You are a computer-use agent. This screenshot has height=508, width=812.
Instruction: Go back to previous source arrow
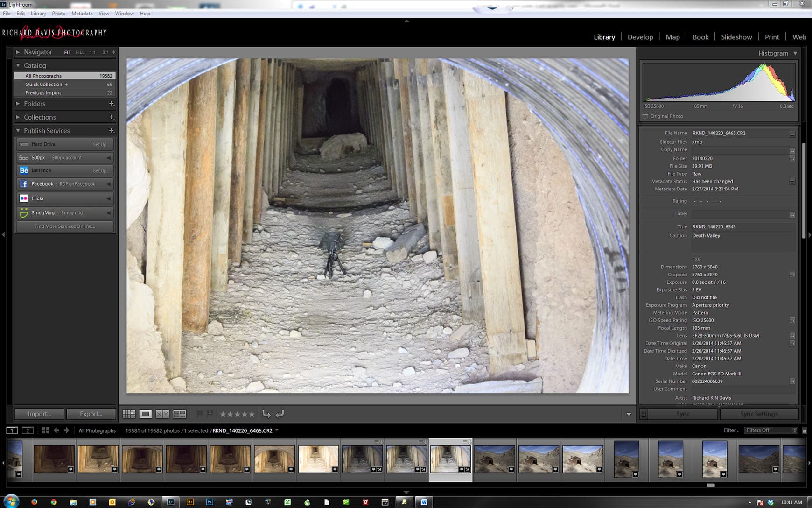click(56, 430)
